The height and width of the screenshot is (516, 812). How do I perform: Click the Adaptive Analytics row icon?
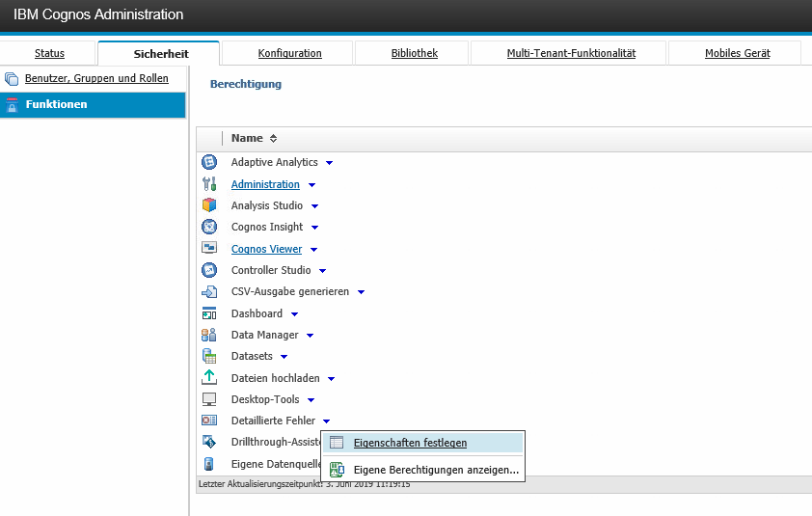pos(209,162)
